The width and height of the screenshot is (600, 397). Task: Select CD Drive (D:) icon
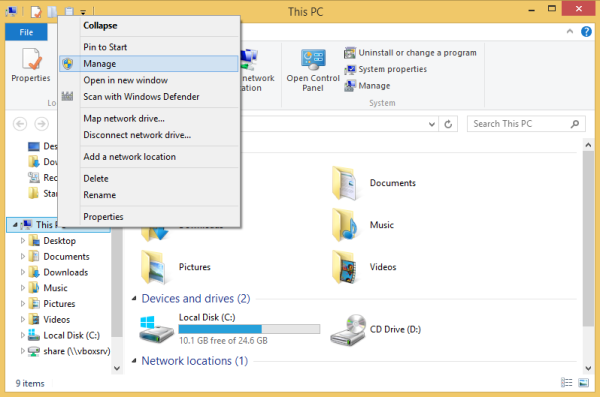point(348,330)
